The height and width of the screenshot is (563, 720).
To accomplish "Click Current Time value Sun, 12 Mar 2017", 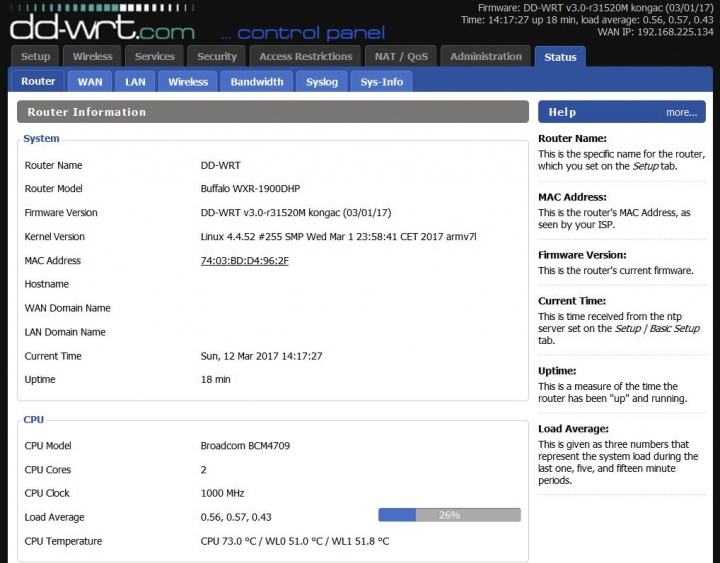I will point(261,356).
